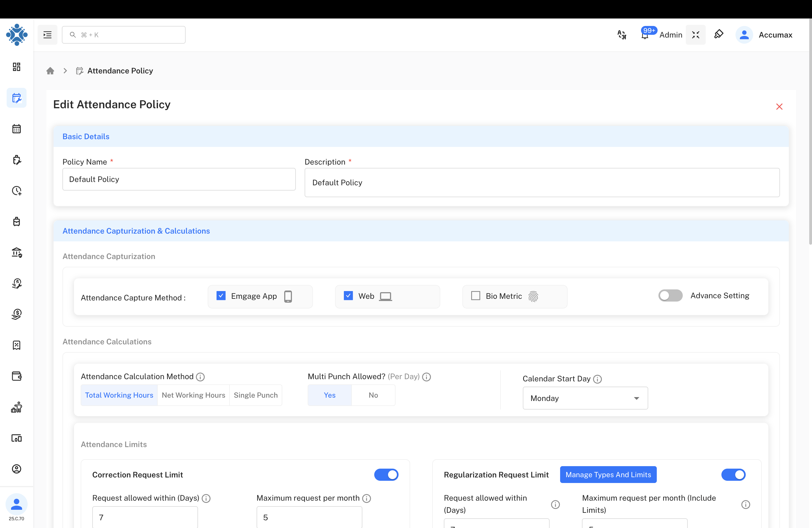Enable the Bio Metric checkbox
Image resolution: width=812 pixels, height=528 pixels.
[475, 296]
